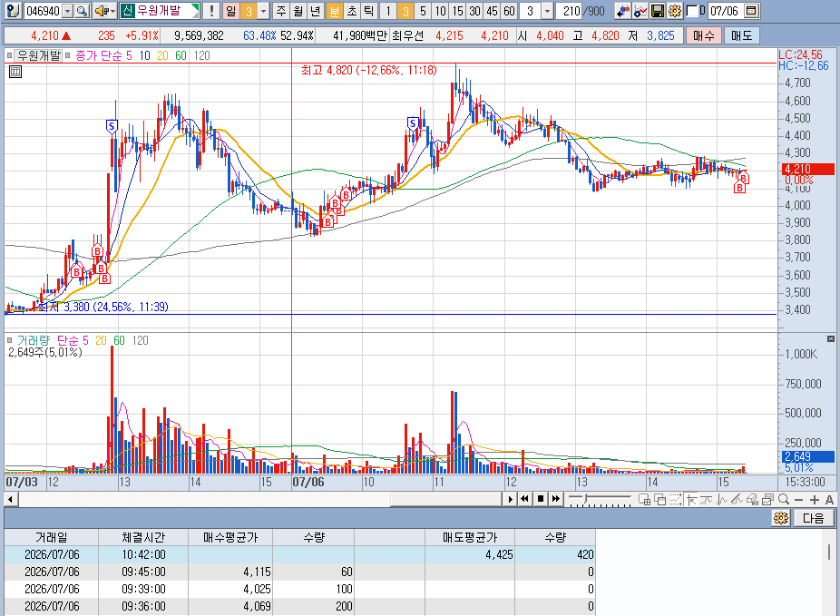Select the 년 (yearly) period tab
The width and height of the screenshot is (840, 616).
pyautogui.click(x=316, y=11)
